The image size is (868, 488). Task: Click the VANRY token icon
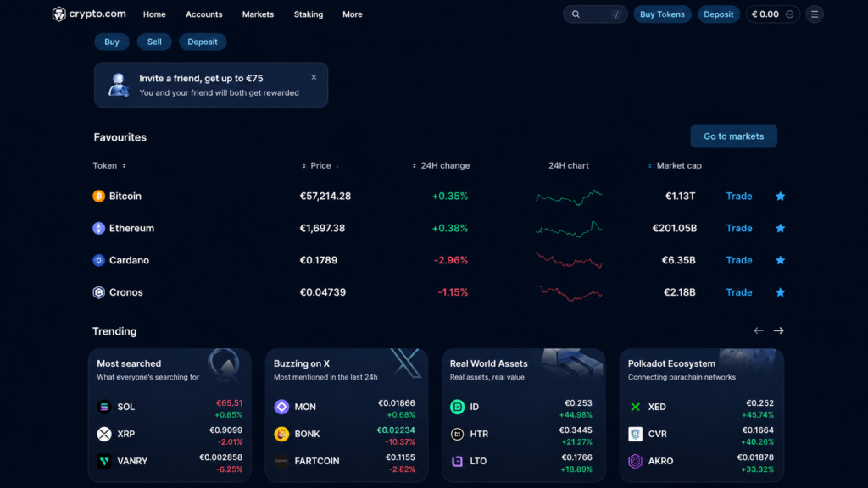104,461
